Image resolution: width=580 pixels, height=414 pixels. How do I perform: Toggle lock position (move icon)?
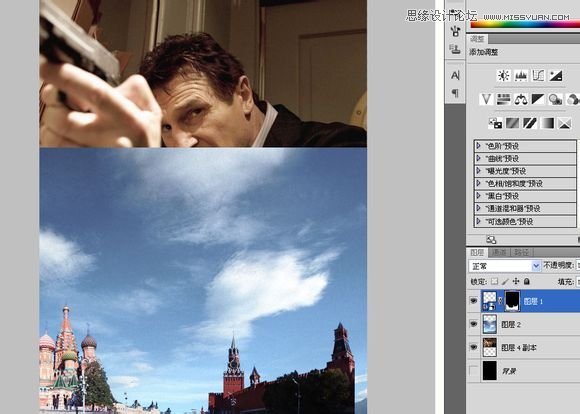click(x=516, y=282)
